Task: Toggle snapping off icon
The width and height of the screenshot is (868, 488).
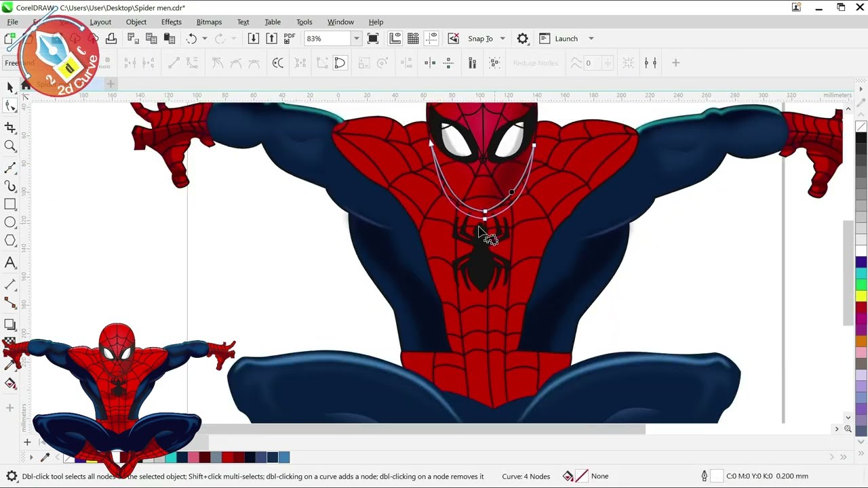Action: pyautogui.click(x=454, y=39)
